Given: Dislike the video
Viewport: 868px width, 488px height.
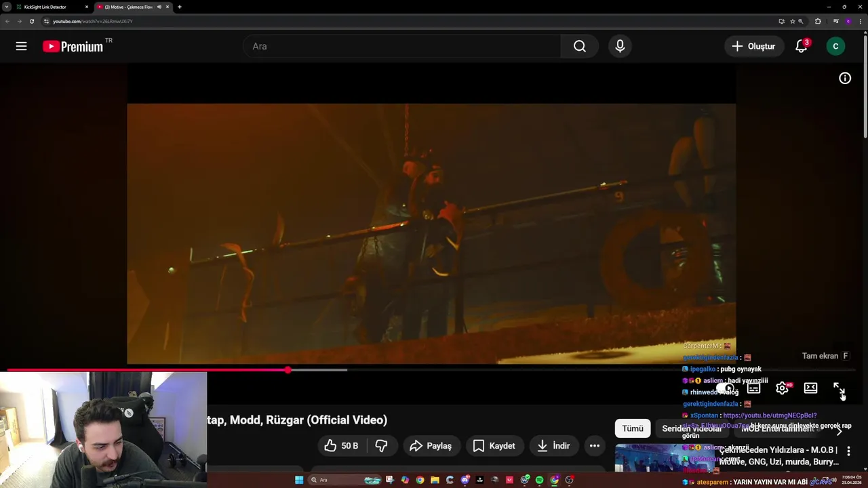Looking at the screenshot, I should coord(382,445).
